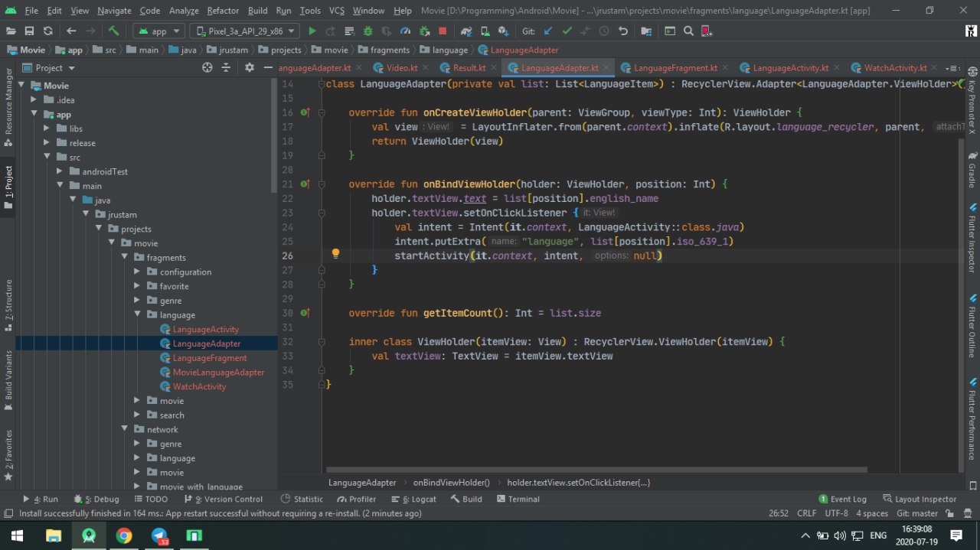Screen dimensions: 980x550
Task: Start debugging with the green bug icon
Action: click(x=367, y=31)
